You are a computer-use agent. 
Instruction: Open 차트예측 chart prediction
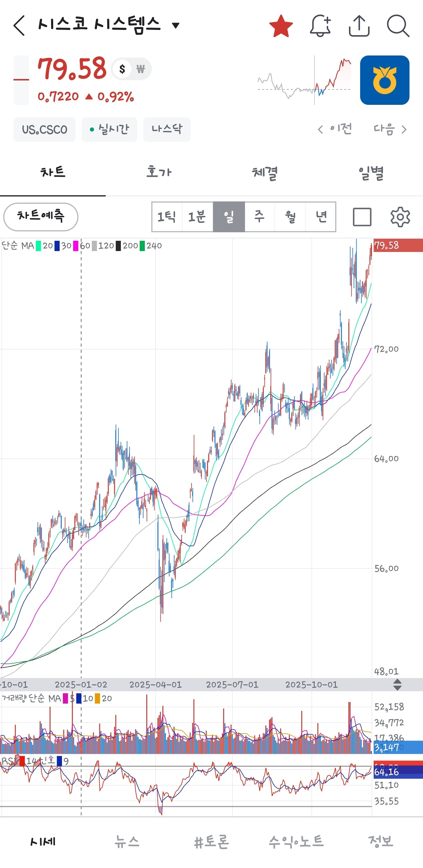[x=41, y=217]
